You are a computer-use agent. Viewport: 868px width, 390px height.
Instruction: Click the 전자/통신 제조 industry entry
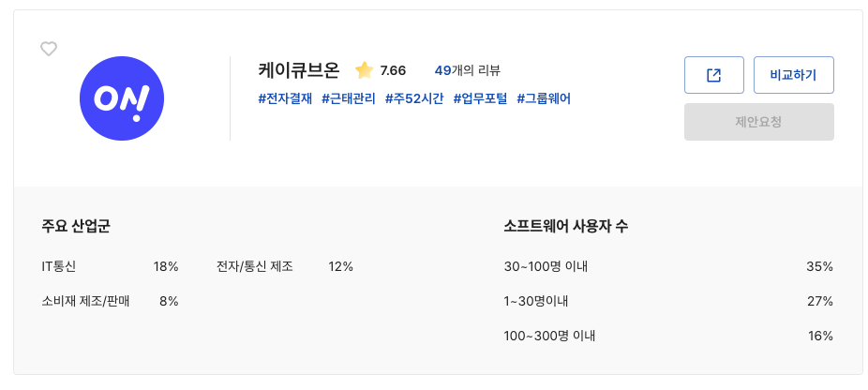tap(255, 266)
